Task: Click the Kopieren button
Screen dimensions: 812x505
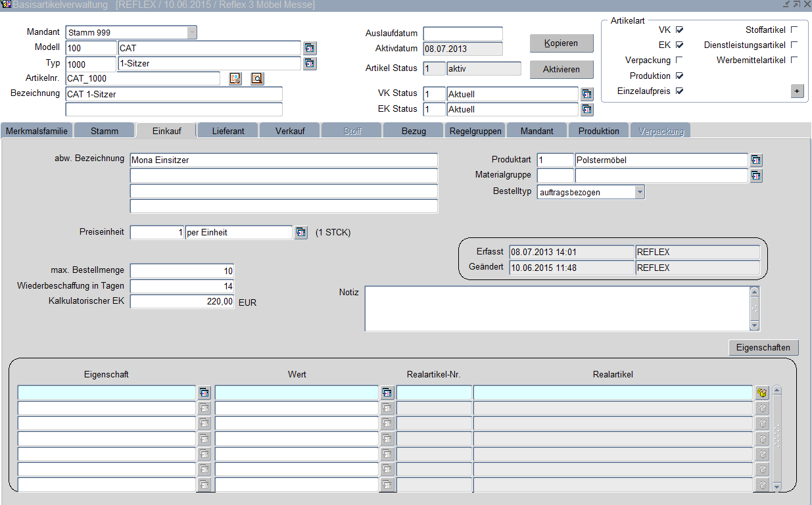Action: tap(561, 43)
